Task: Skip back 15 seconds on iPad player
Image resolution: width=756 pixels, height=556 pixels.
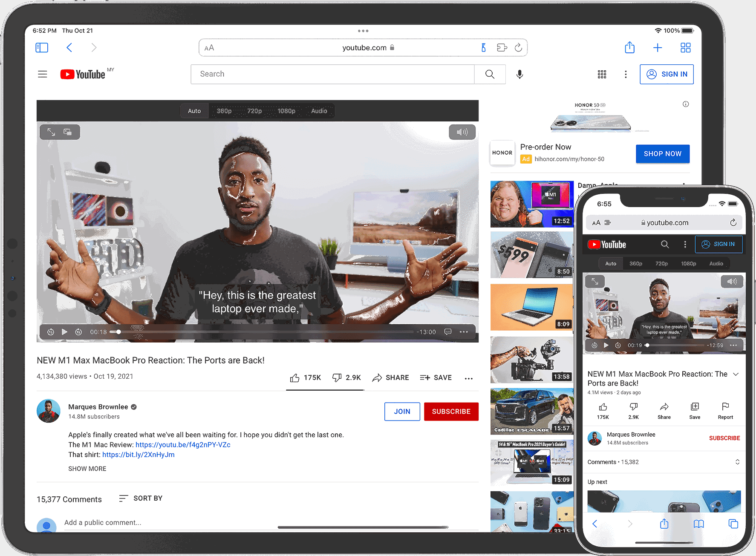Action: pyautogui.click(x=50, y=332)
